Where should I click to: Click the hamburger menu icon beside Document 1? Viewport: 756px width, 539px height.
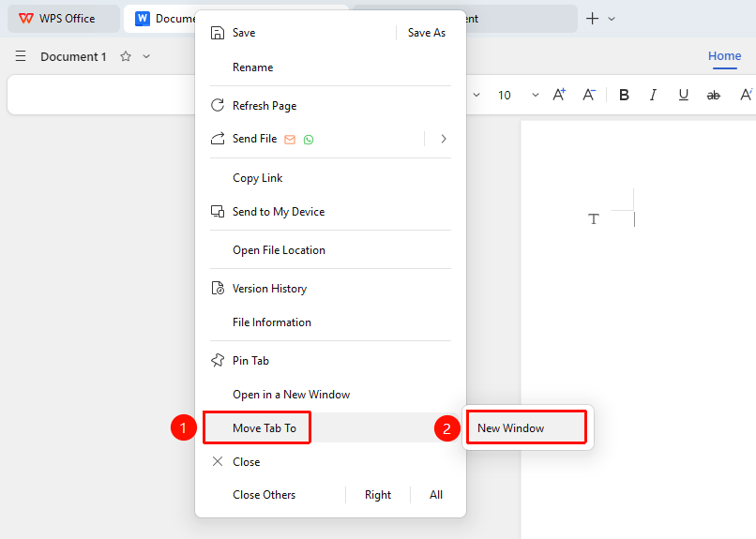pyautogui.click(x=21, y=56)
